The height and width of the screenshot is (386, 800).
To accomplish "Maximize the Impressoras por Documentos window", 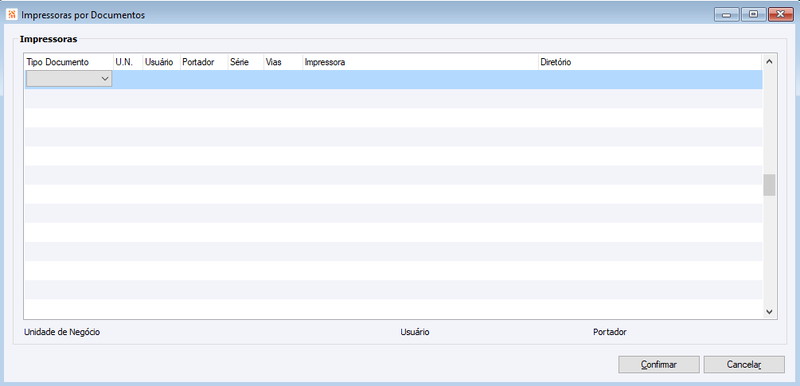I will (x=753, y=15).
